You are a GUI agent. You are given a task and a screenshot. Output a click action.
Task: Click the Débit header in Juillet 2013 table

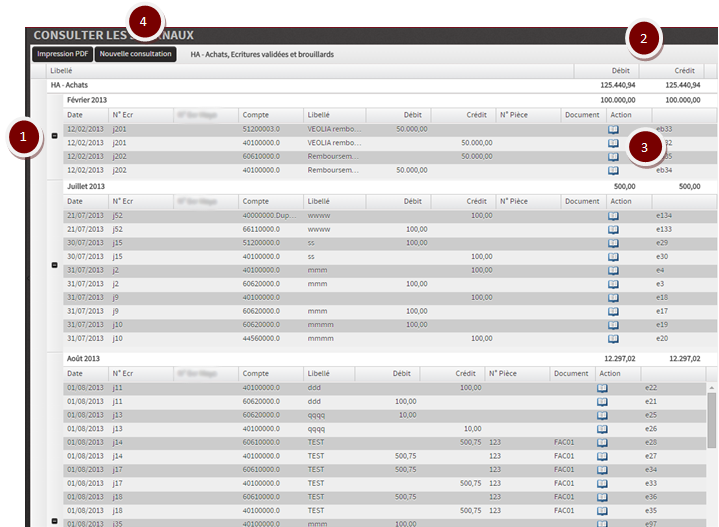pos(413,201)
